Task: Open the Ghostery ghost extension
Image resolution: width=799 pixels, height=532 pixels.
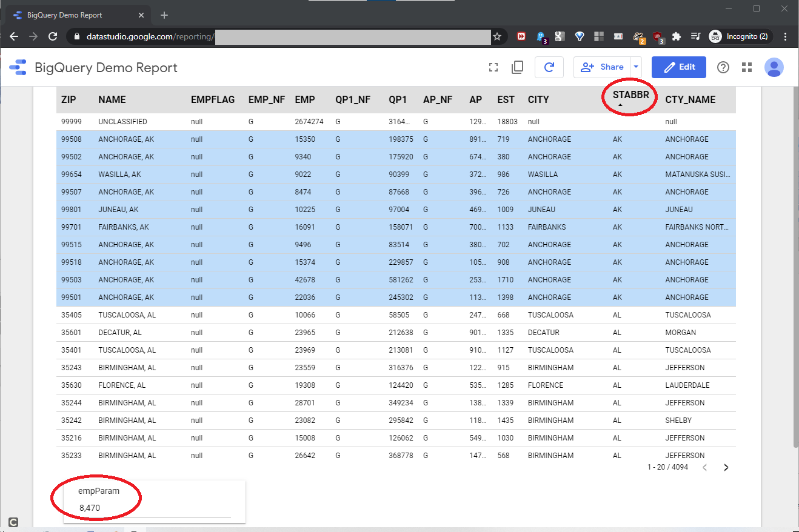Action: tap(542, 37)
